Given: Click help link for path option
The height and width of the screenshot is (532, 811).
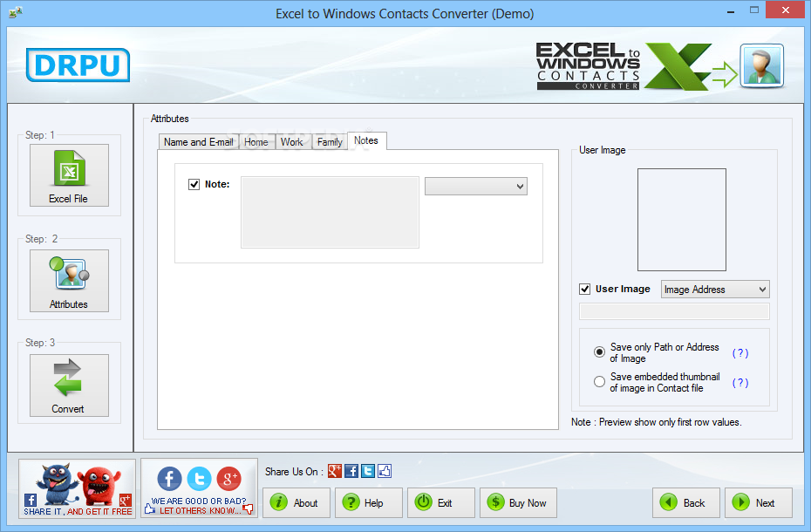Looking at the screenshot, I should pos(740,353).
